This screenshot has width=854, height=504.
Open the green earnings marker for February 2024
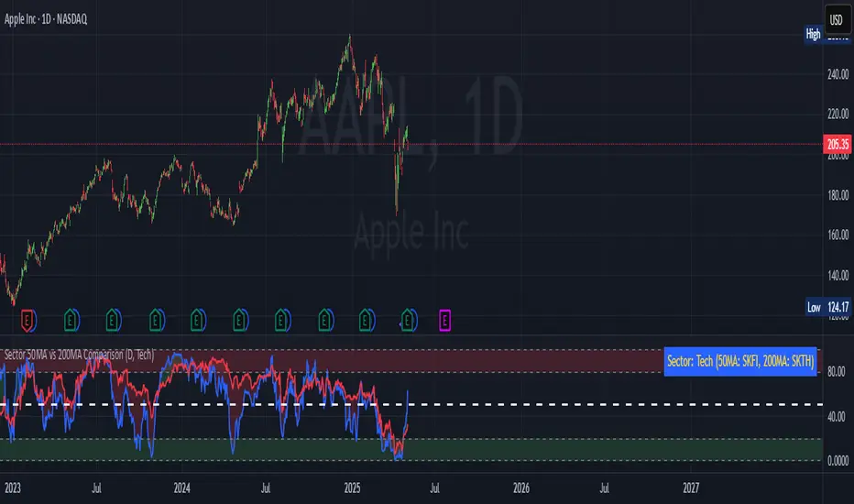[x=197, y=321]
